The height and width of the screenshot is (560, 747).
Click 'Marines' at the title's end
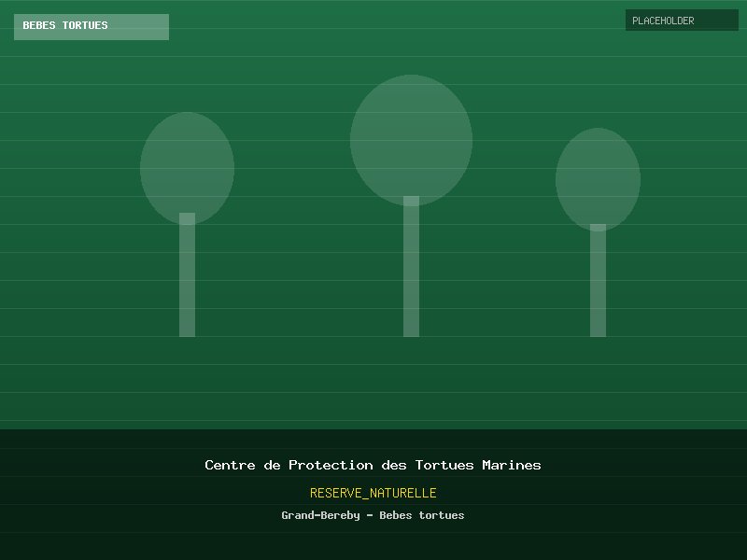[512, 465]
